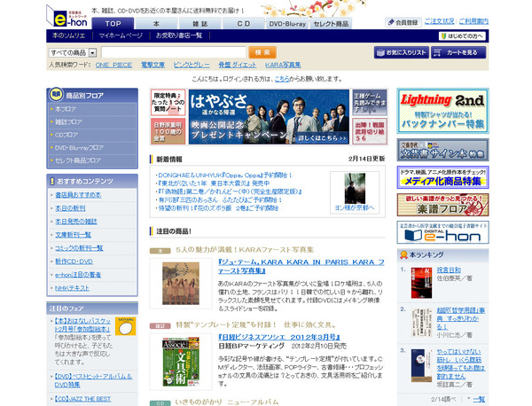
Task: Open the 楽譜フロア banner
Action: (442, 205)
